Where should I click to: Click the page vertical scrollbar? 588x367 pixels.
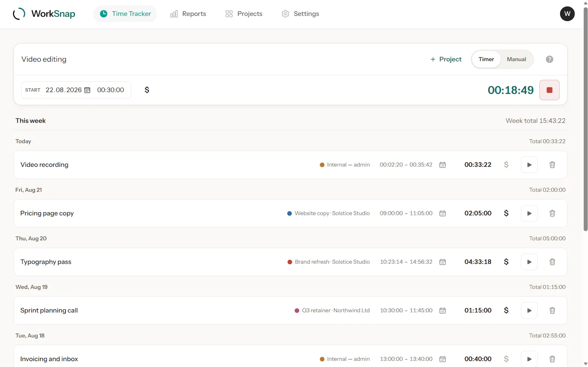(x=585, y=119)
